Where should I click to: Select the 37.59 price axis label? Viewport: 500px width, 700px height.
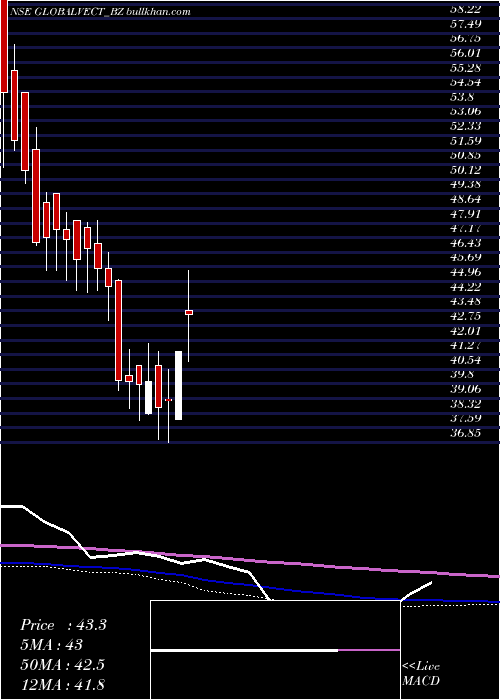pos(466,419)
